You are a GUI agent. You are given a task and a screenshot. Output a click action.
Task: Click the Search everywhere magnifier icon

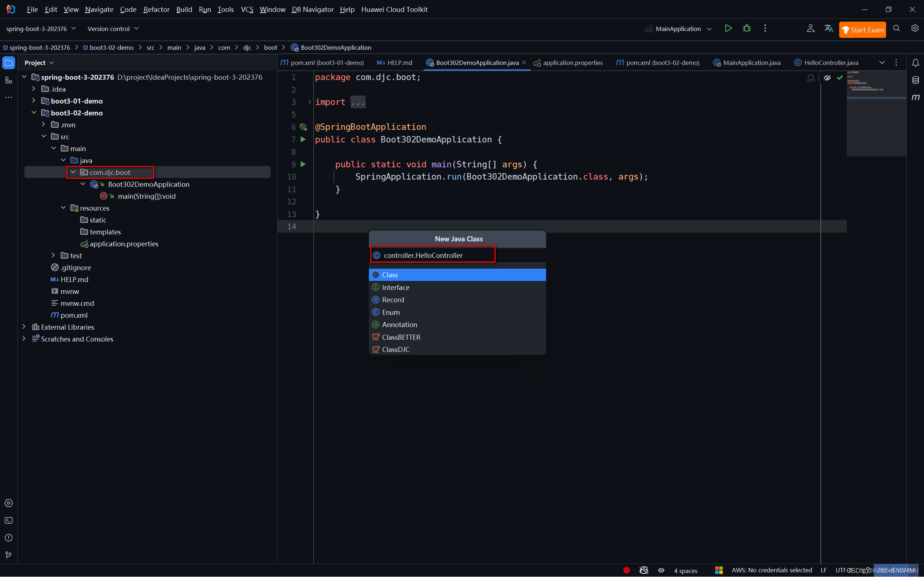pos(896,28)
